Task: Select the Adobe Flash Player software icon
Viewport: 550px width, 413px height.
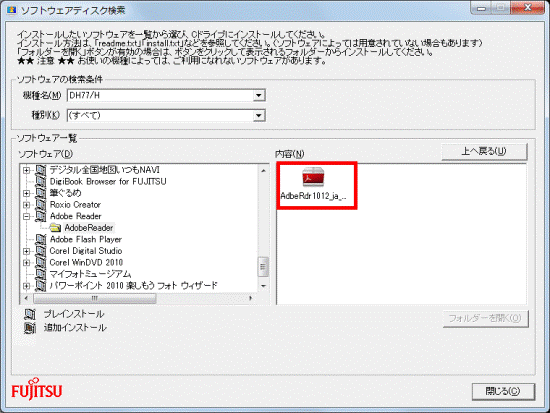Action: 41,240
